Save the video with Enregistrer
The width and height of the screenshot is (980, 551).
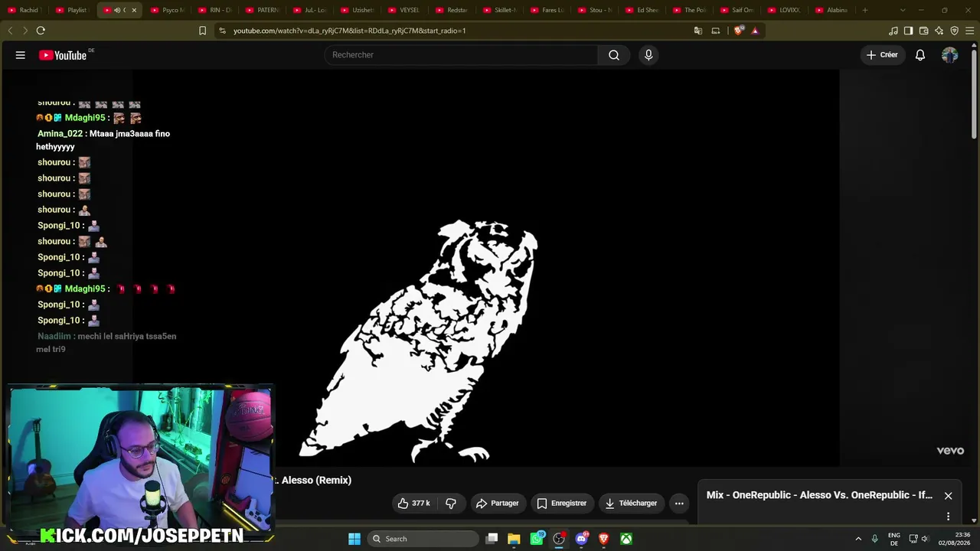(562, 504)
